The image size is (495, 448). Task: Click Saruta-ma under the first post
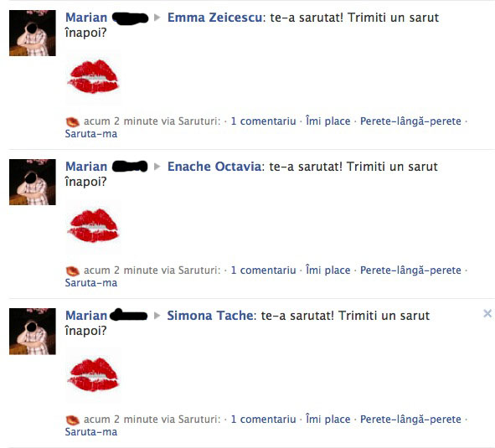pos(91,134)
